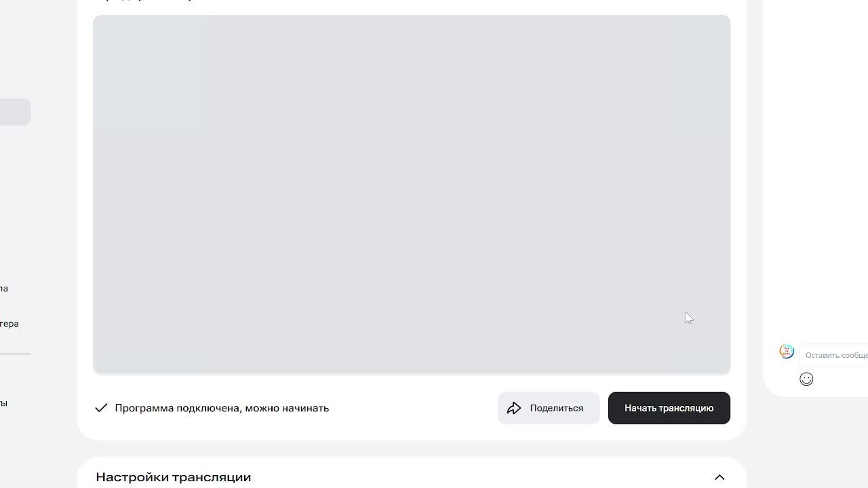Viewport: 868px width, 488px height.
Task: Click the checkmark connection status icon
Action: [x=101, y=408]
